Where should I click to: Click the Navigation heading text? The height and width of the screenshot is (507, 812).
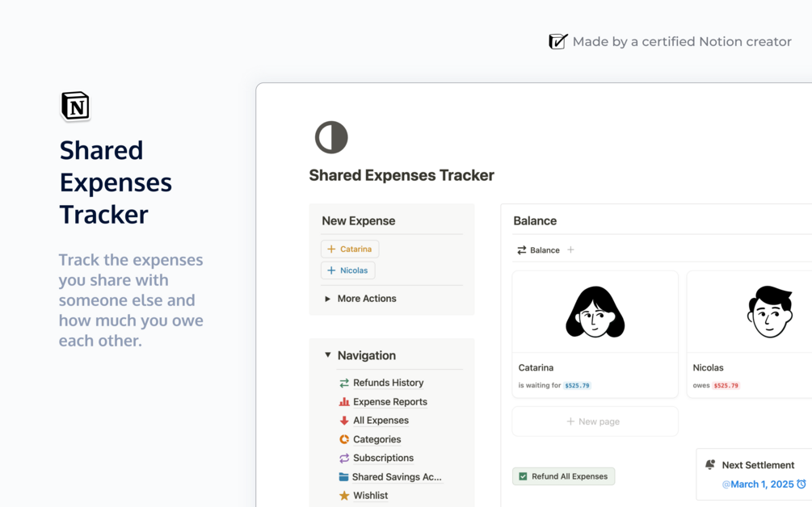click(x=367, y=355)
